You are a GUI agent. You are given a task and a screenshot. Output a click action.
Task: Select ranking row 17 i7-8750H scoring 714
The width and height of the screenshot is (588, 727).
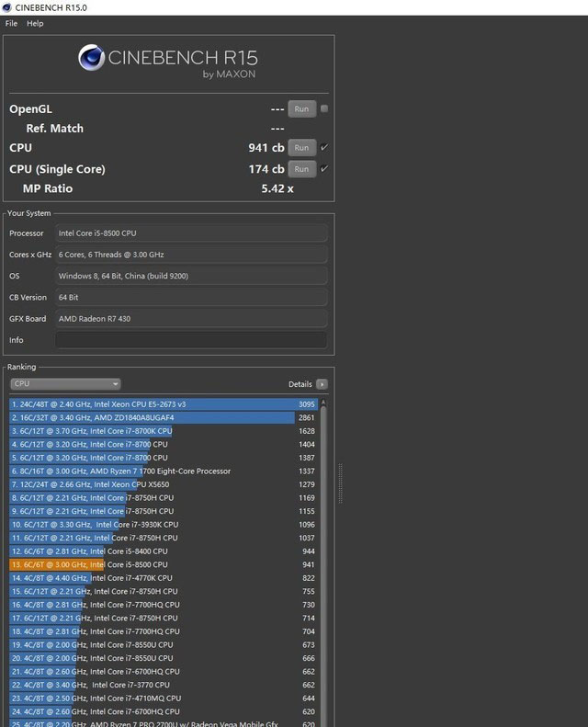click(x=164, y=618)
